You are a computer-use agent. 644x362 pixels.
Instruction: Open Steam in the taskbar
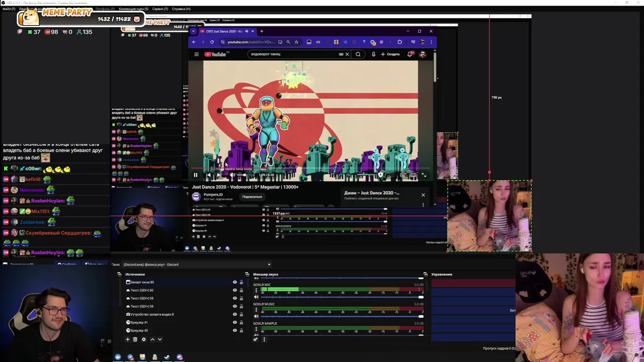[x=167, y=357]
